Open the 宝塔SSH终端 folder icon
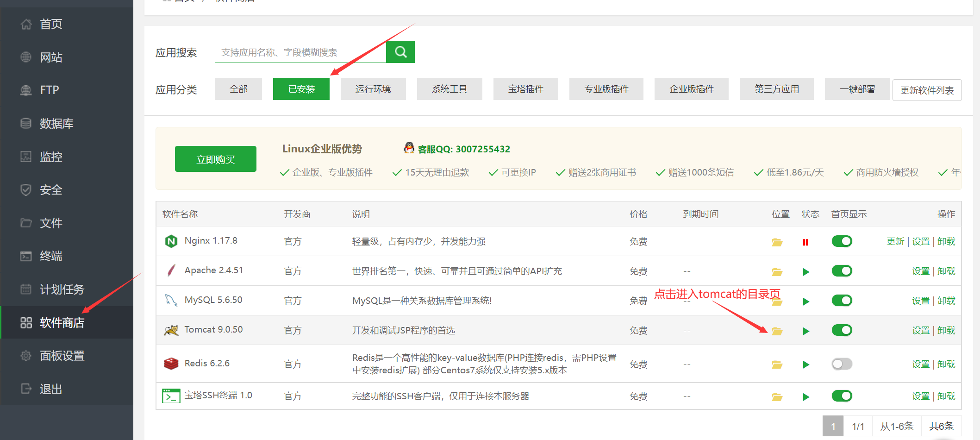Screen dimensions: 980x440 click(777, 396)
